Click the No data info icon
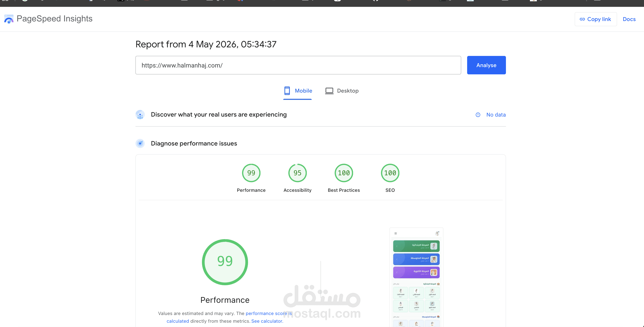The image size is (644, 327). pos(478,115)
